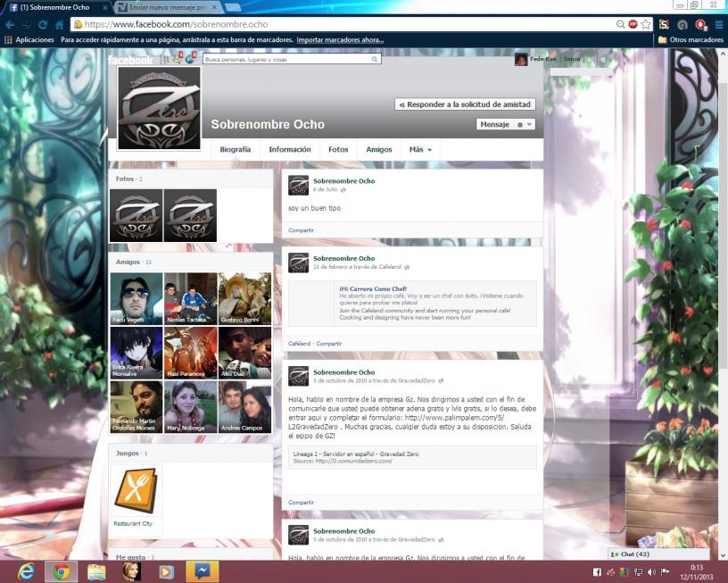Open Facebook friend requests icon
The image size is (728, 583).
point(164,59)
